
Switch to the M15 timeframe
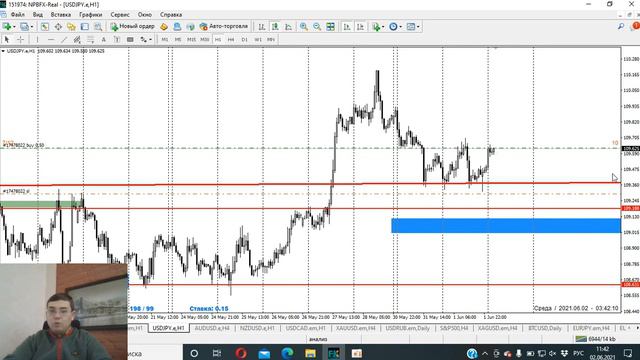pyautogui.click(x=191, y=40)
